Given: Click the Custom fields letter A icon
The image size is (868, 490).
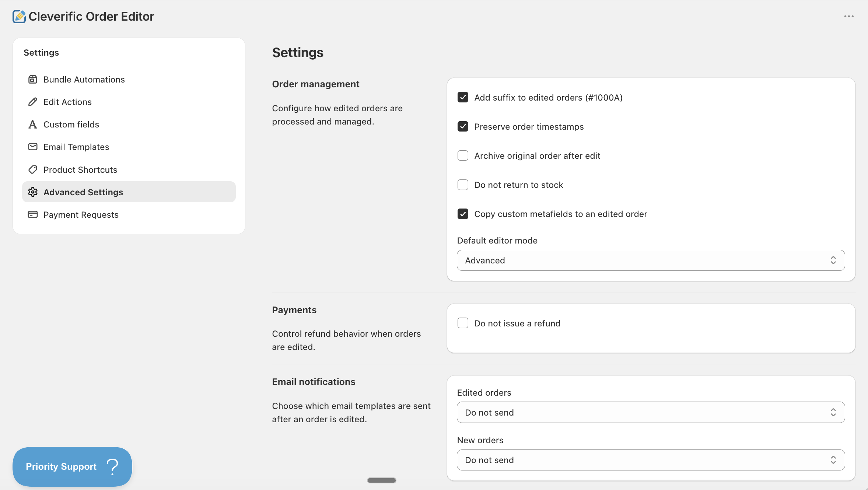Looking at the screenshot, I should click(33, 124).
